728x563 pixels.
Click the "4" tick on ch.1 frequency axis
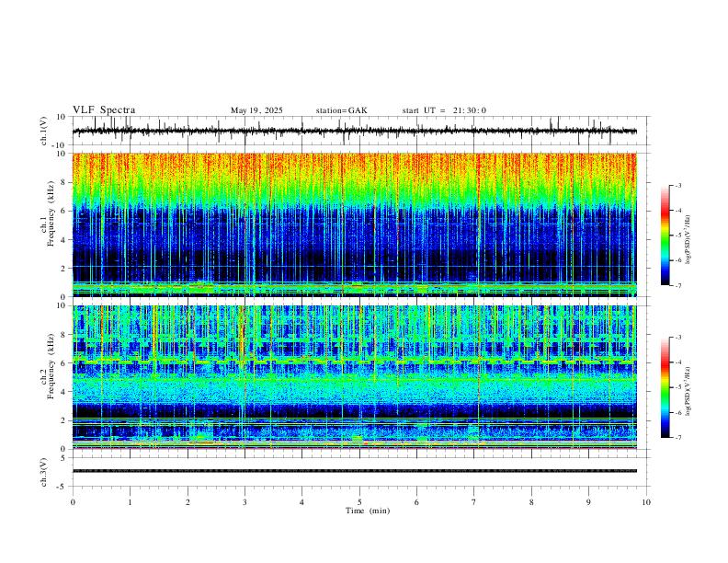click(63, 240)
